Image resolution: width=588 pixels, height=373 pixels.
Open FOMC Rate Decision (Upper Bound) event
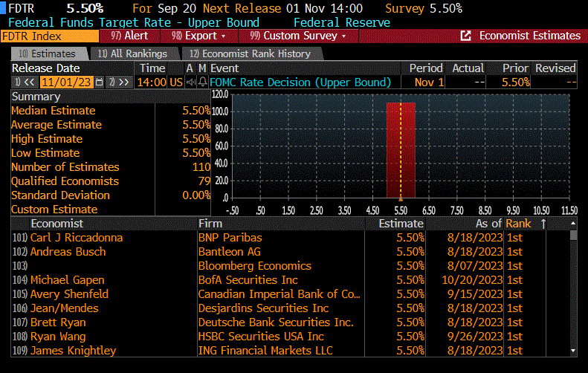(x=300, y=82)
